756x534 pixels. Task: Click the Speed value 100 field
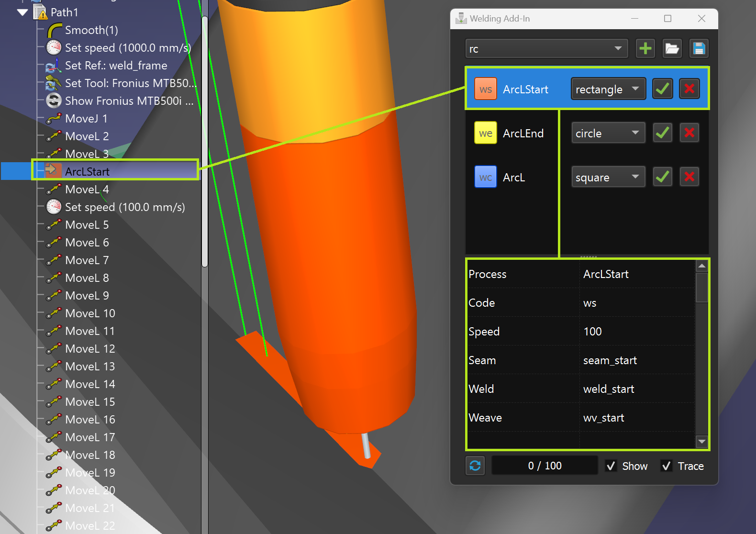point(636,332)
